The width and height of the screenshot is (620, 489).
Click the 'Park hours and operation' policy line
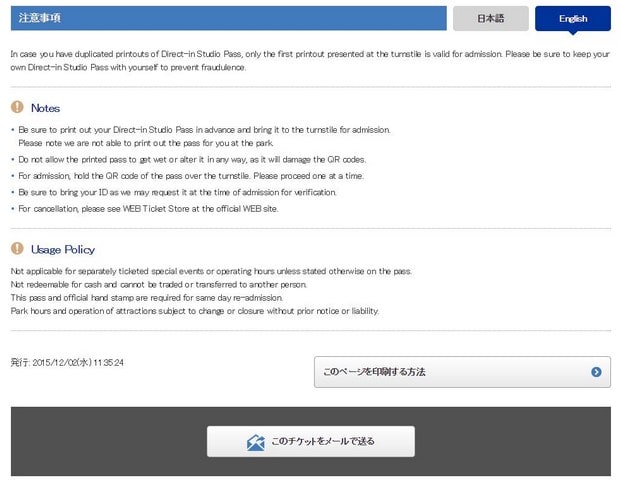pyautogui.click(x=194, y=311)
